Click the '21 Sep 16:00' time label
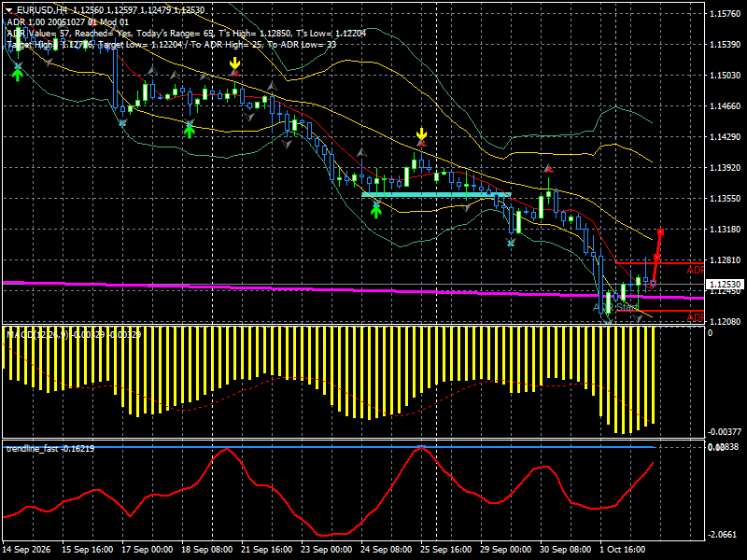 point(267,550)
